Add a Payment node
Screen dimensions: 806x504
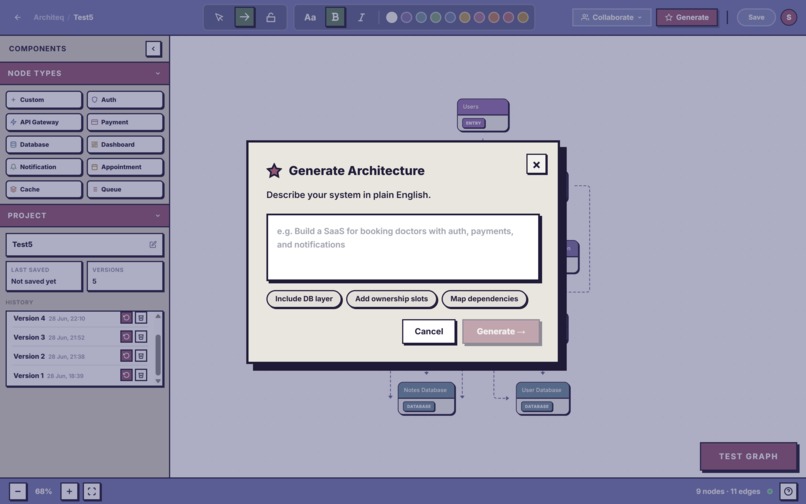click(x=125, y=122)
